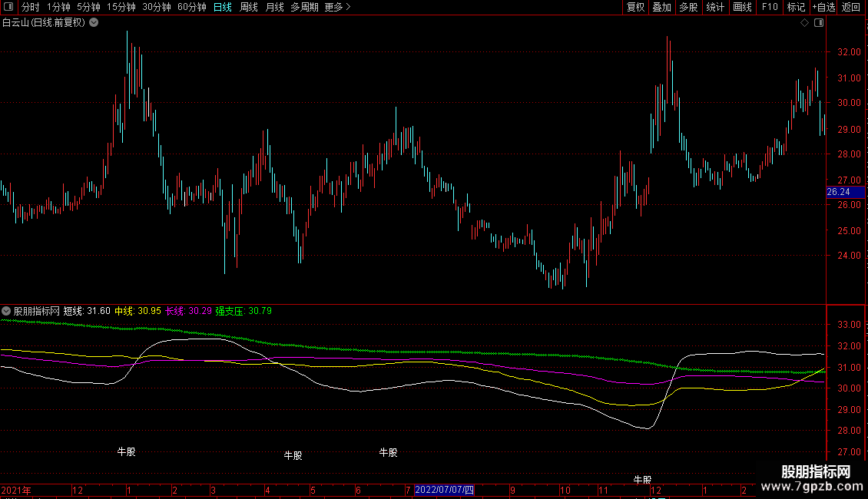Select the 5分钟 period tab
Viewport: 868px width, 499px height.
click(88, 7)
